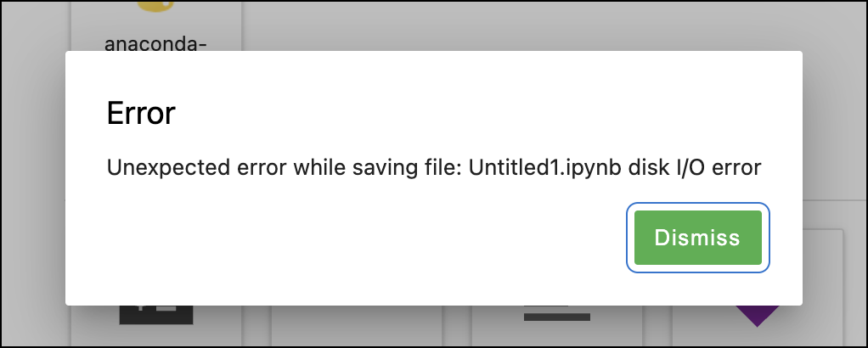Image resolution: width=868 pixels, height=348 pixels.
Task: Open the anaconda- launcher label
Action: [155, 43]
